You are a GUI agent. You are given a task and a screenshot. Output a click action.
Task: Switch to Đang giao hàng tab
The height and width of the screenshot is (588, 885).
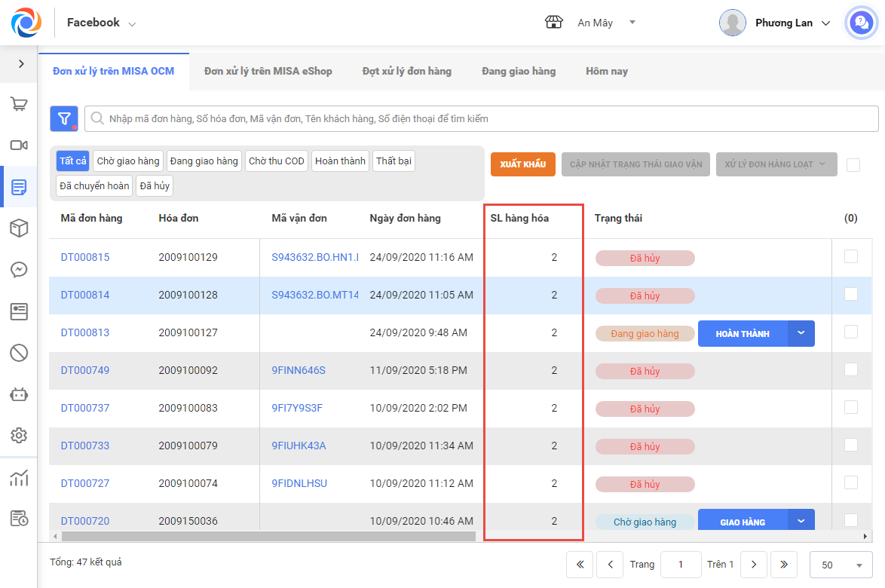point(519,71)
